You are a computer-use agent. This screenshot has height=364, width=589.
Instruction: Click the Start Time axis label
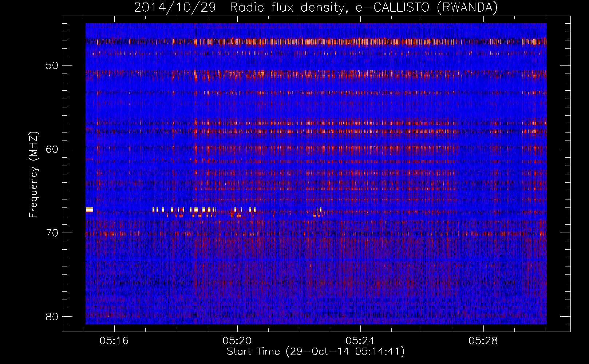(x=316, y=352)
